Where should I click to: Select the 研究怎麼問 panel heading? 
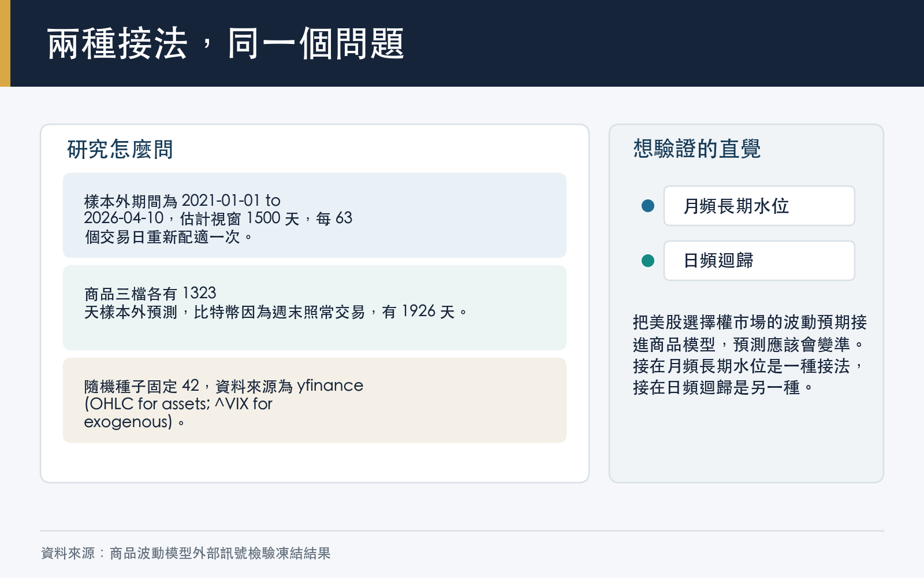[x=120, y=149]
